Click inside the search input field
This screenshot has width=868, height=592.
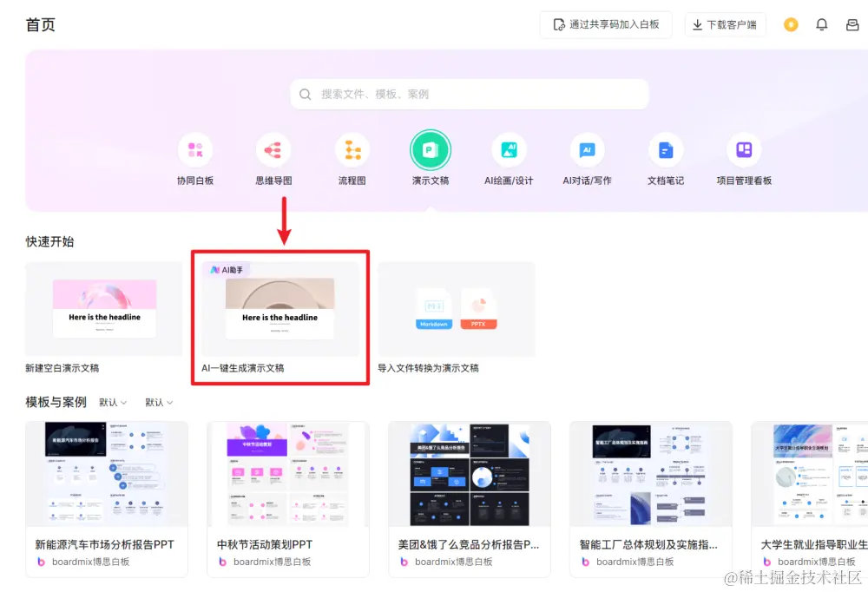click(469, 93)
